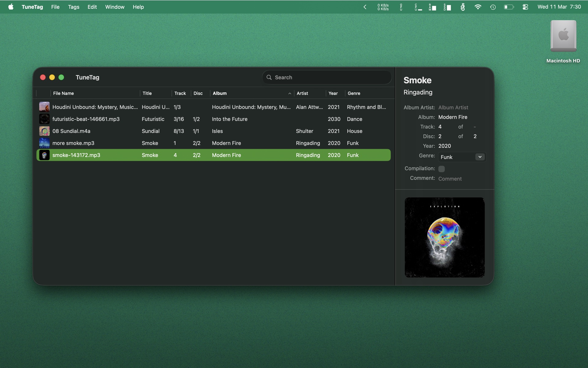Open the Genre dropdown arrow
The width and height of the screenshot is (588, 368).
[480, 157]
